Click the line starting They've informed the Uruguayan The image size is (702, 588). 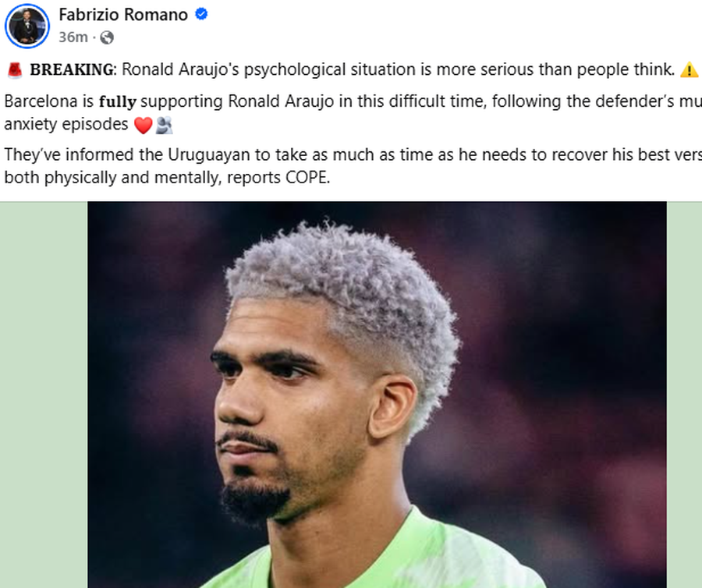[353, 155]
